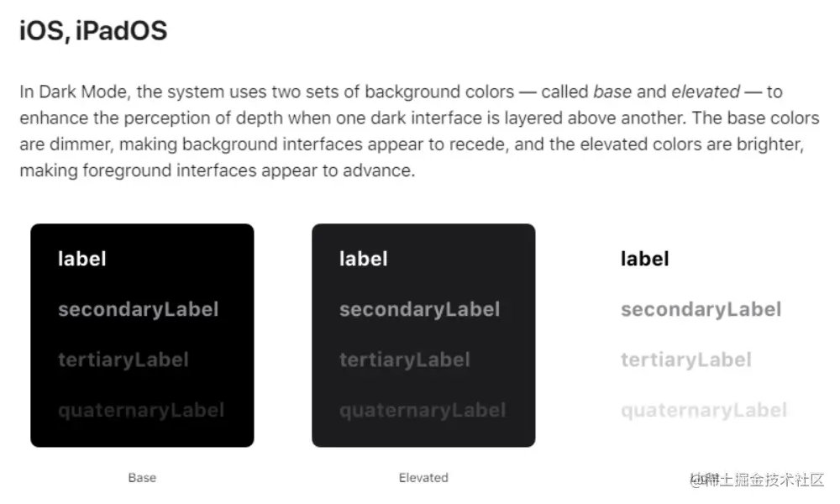This screenshot has width=840, height=504.
Task: Click the black "label" text on the white background
Action: 645,259
